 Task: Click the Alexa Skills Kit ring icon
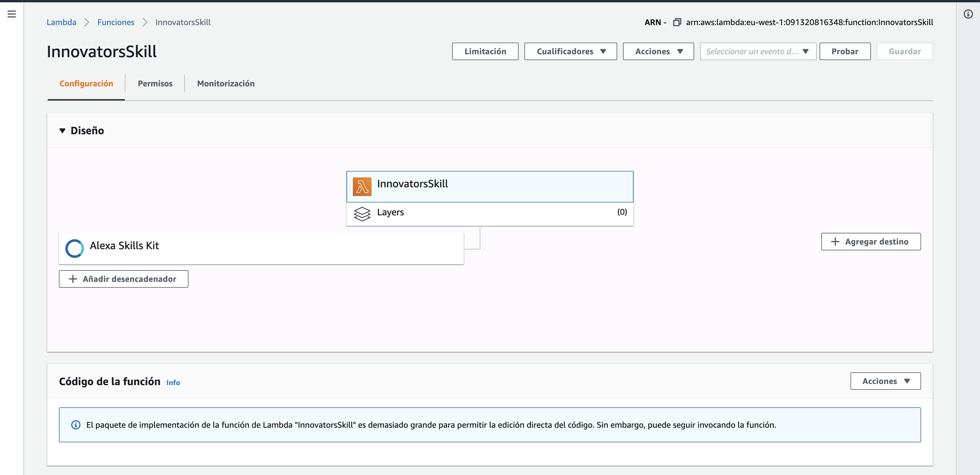(x=75, y=248)
